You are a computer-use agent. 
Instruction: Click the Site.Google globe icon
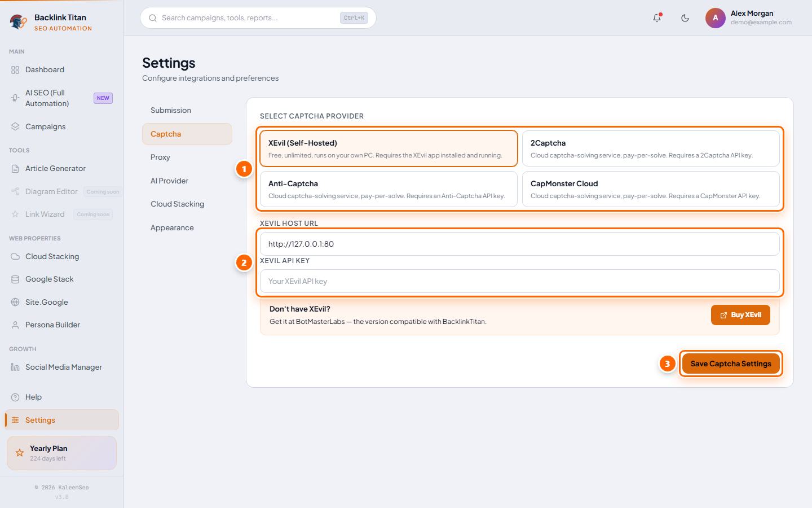coord(15,303)
